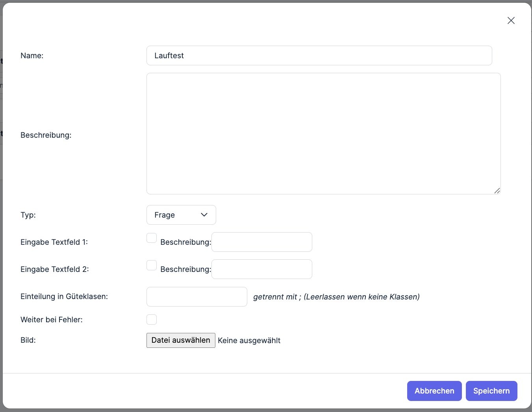Click the Einteilung in Güteklasen input field
Viewport: 532px width, 412px height.
[196, 297]
